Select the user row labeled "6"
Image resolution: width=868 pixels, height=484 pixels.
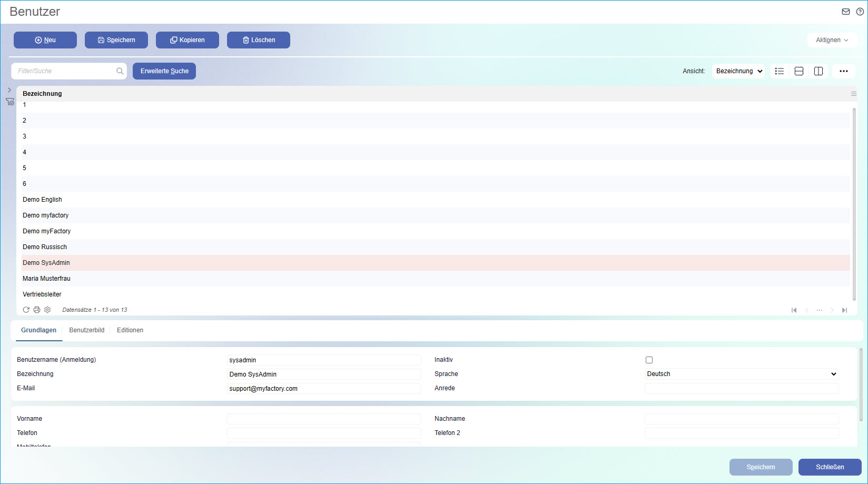[436, 184]
